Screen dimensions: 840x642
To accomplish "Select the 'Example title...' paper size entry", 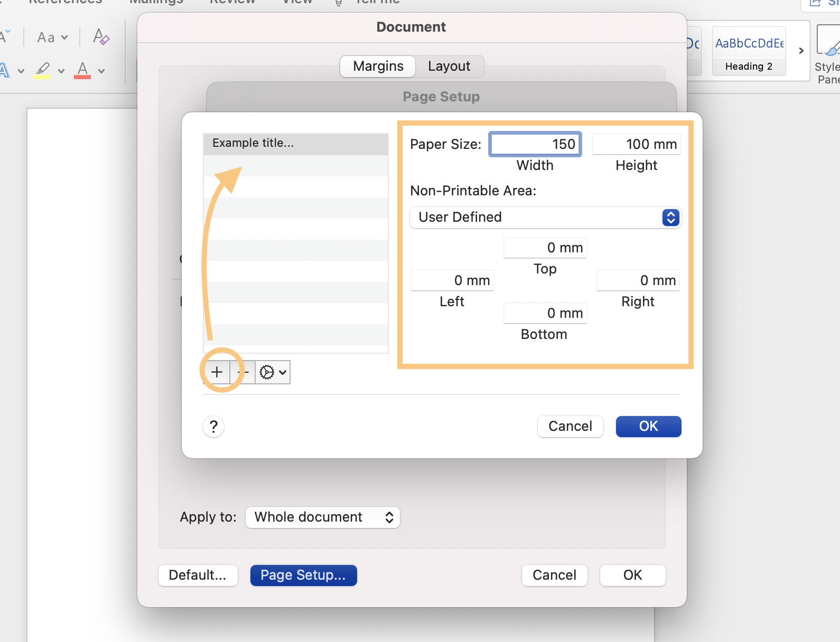I will [x=296, y=144].
